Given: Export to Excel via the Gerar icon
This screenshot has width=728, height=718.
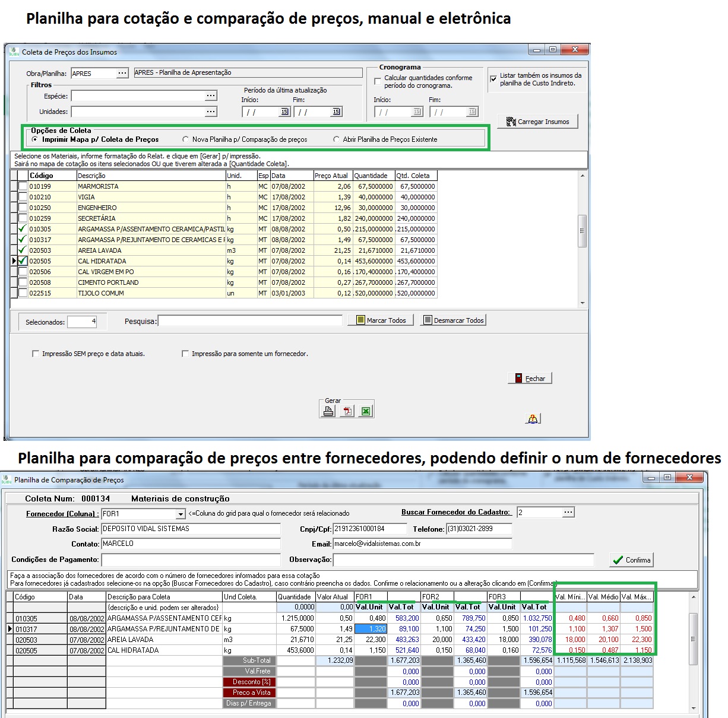Looking at the screenshot, I should click(366, 411).
